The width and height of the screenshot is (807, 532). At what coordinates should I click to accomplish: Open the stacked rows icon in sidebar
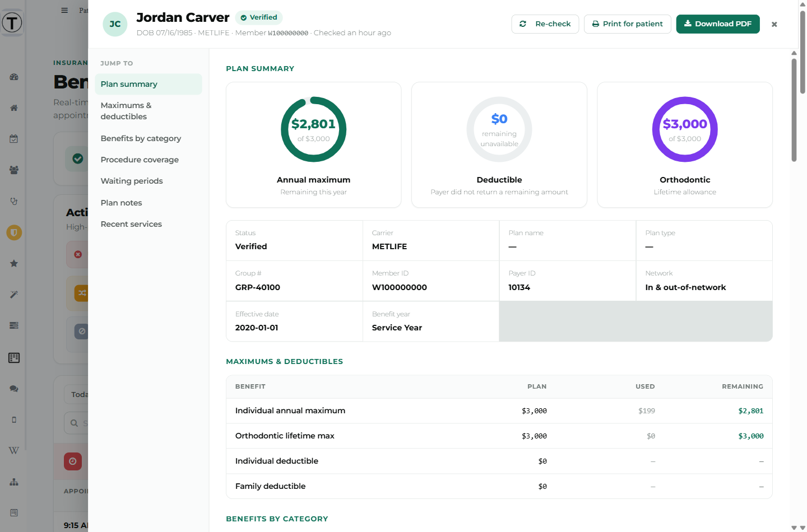pyautogui.click(x=14, y=325)
